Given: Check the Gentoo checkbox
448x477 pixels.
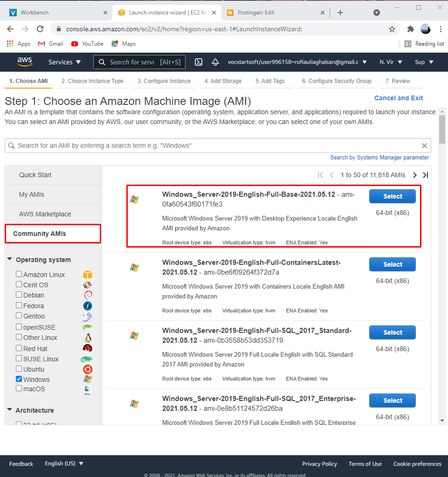Looking at the screenshot, I should click(19, 316).
